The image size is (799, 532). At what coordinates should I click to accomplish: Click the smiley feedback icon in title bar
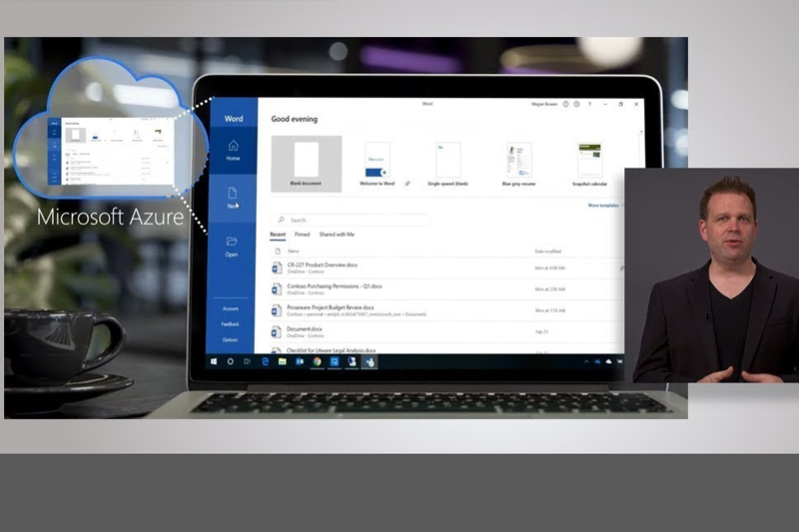point(565,104)
